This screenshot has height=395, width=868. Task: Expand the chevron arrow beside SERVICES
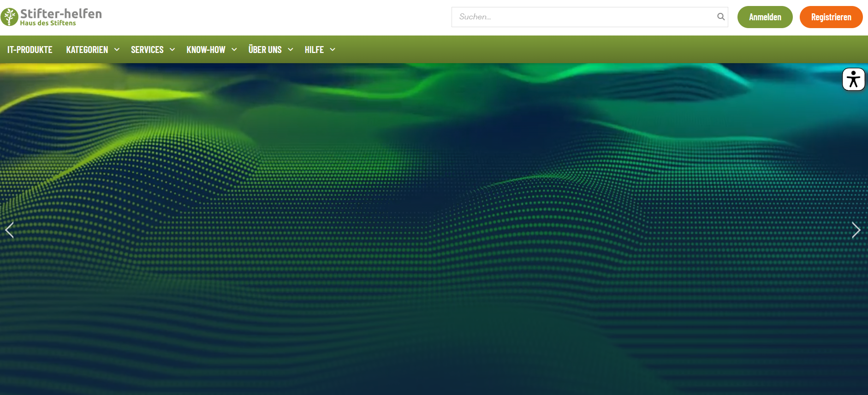tap(172, 50)
